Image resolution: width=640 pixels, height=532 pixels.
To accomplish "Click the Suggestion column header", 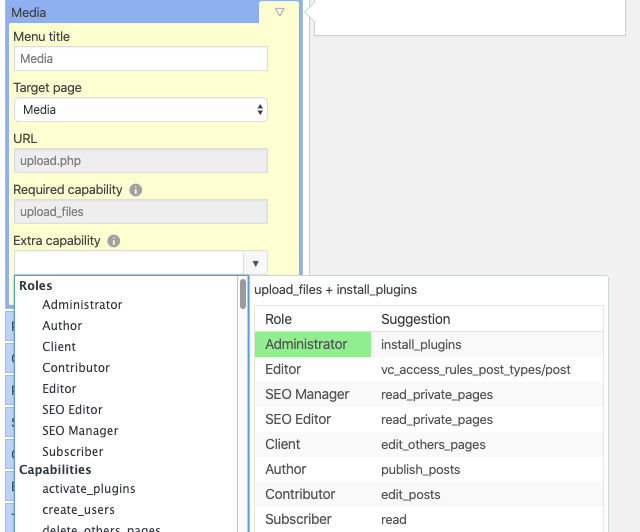I will point(416,319).
